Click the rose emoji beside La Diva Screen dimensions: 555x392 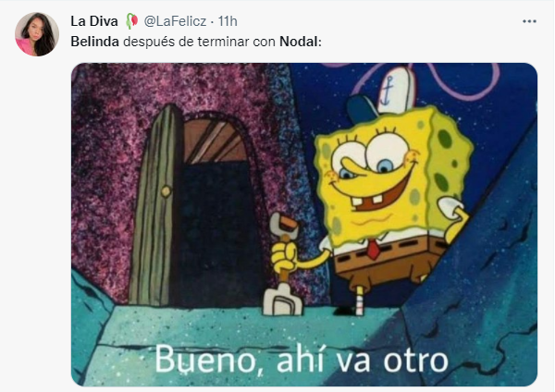tap(131, 21)
